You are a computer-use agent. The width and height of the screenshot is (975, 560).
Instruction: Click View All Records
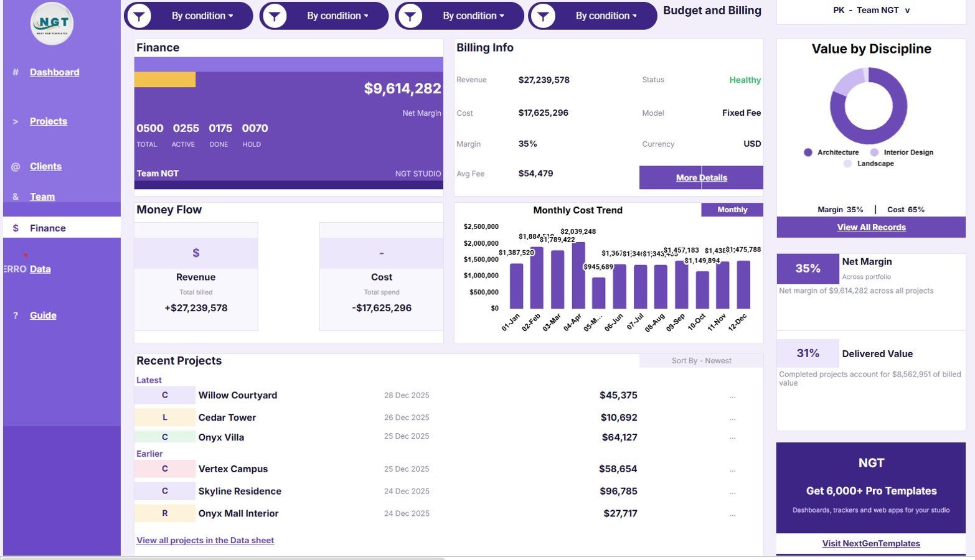coord(871,227)
